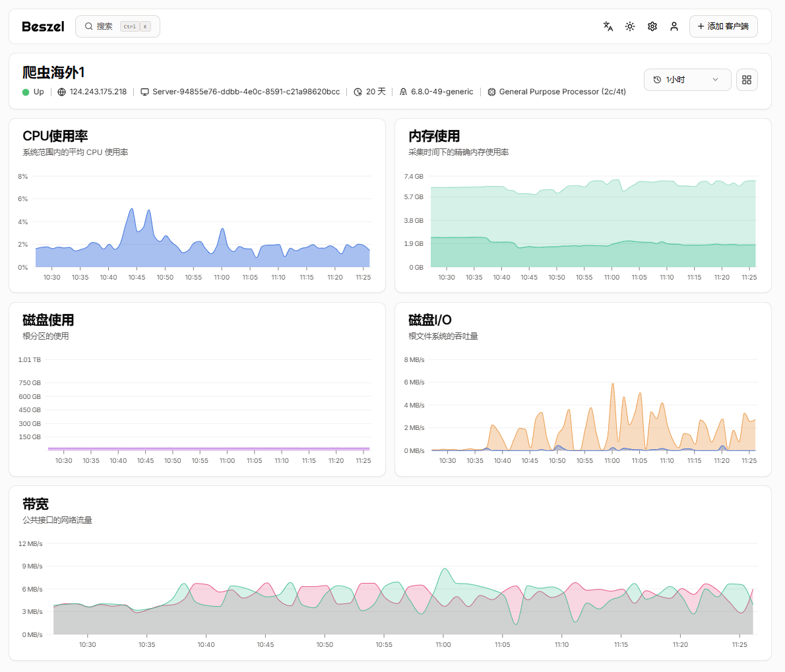
Task: Select kernel version 6.8.0-49-generic
Action: 442,92
